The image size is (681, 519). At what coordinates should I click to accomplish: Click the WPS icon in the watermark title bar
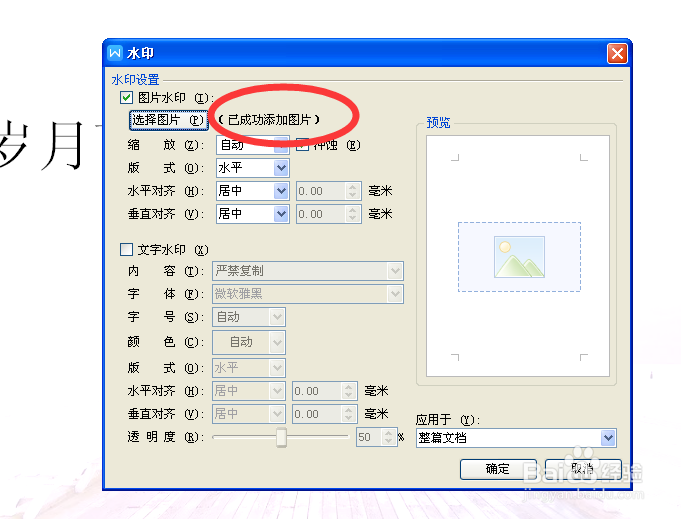[x=115, y=53]
